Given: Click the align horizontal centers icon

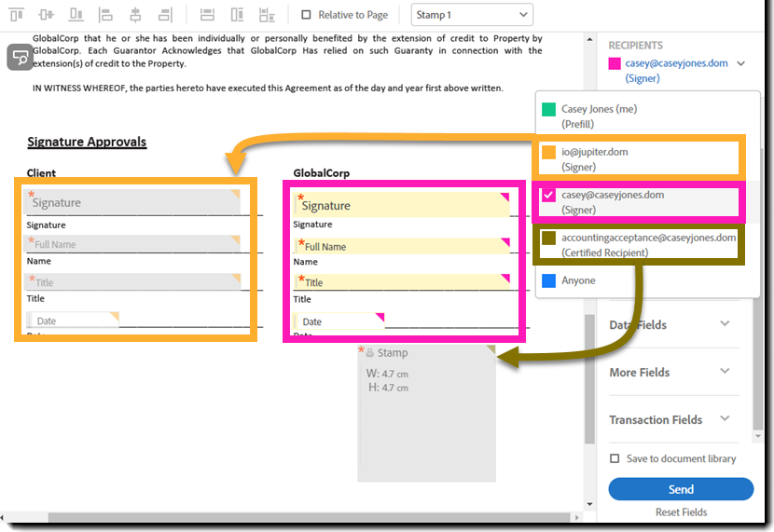Looking at the screenshot, I should 135,15.
